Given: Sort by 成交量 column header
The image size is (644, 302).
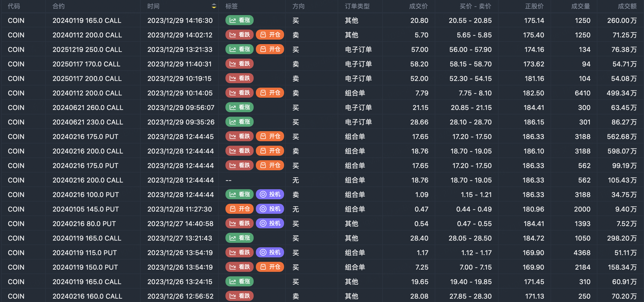Looking at the screenshot, I should click(580, 6).
